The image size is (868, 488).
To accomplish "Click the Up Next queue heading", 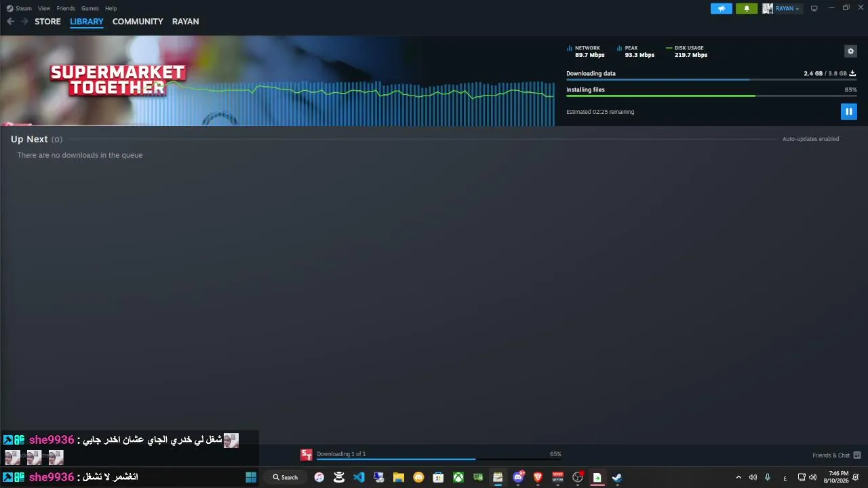I will [x=37, y=139].
